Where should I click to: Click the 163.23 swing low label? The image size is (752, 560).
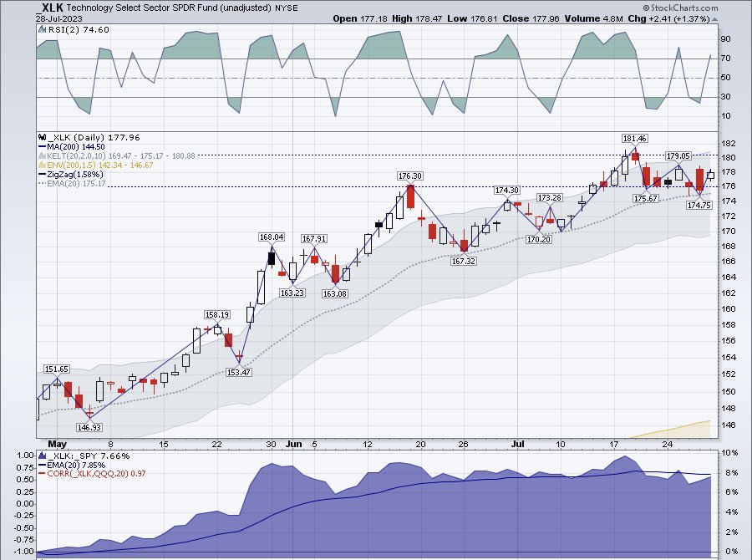coord(292,293)
